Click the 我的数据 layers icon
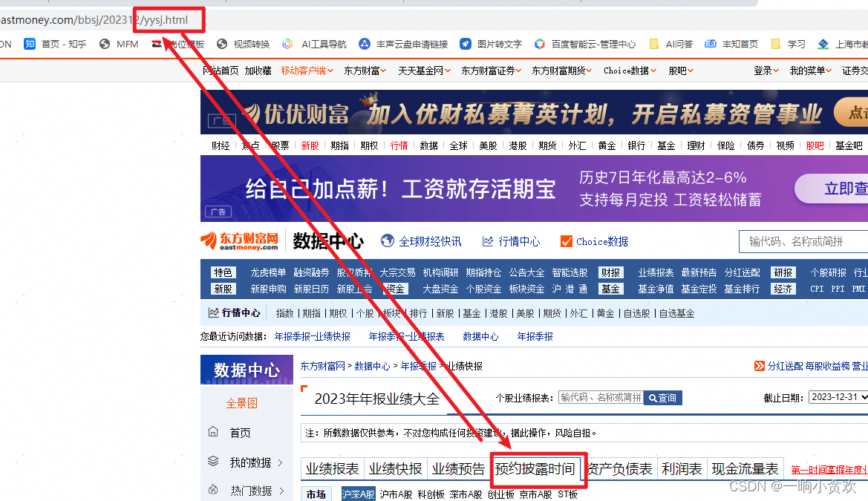 (x=213, y=461)
